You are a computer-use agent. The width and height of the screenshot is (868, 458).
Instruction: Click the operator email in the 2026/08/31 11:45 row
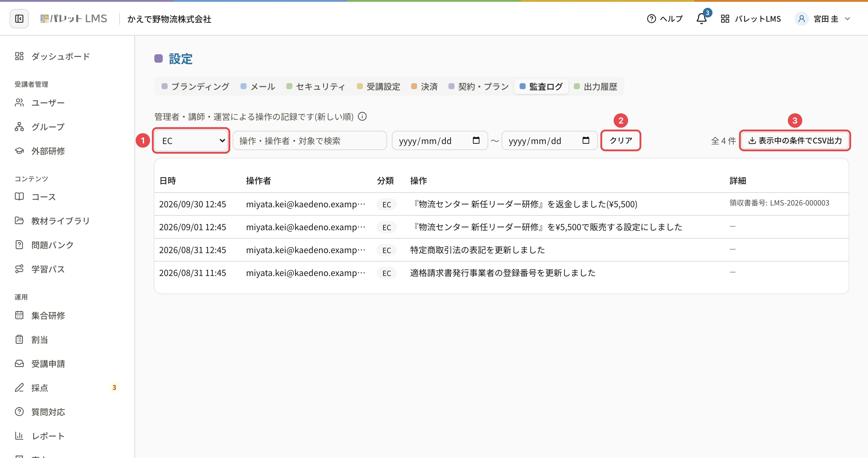coord(306,273)
